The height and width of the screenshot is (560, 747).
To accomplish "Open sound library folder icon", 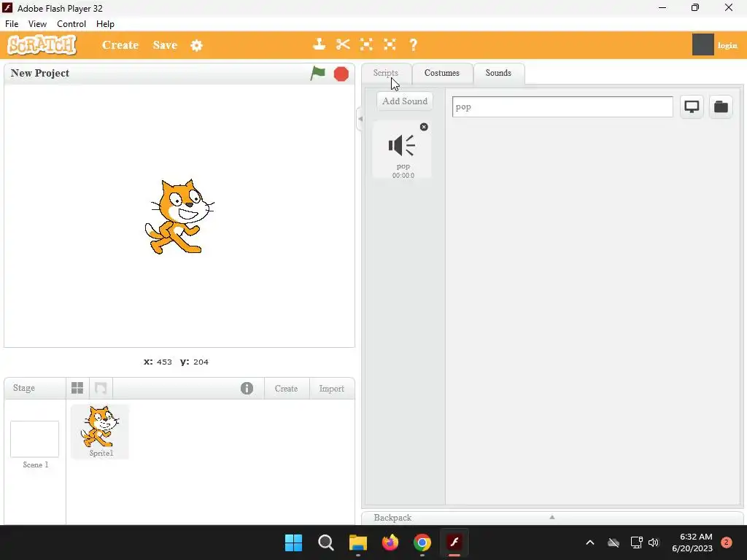I will tap(721, 106).
